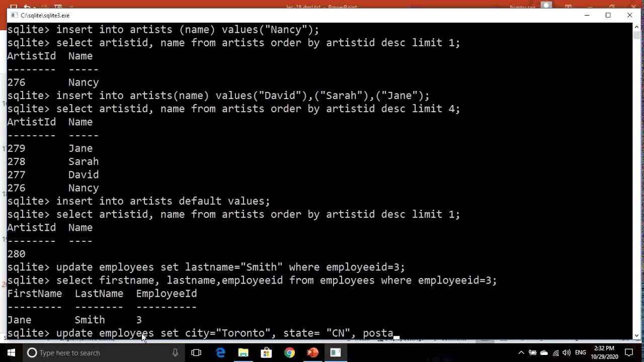This screenshot has height=362, width=644.
Task: Click the console scrollbar up arrow
Action: (x=636, y=27)
